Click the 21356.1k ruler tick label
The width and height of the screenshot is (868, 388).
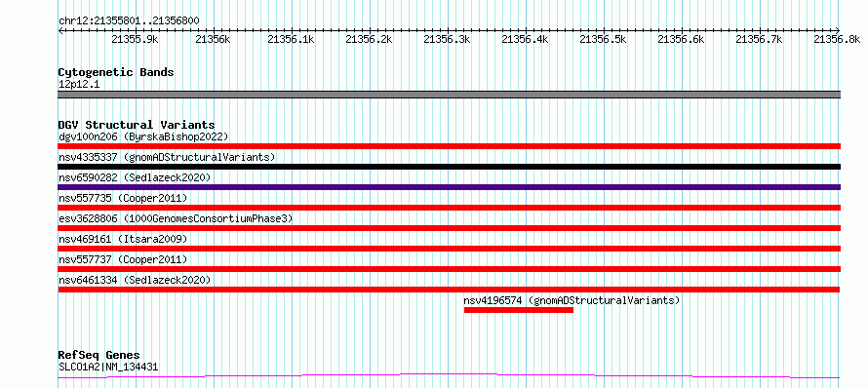point(291,39)
